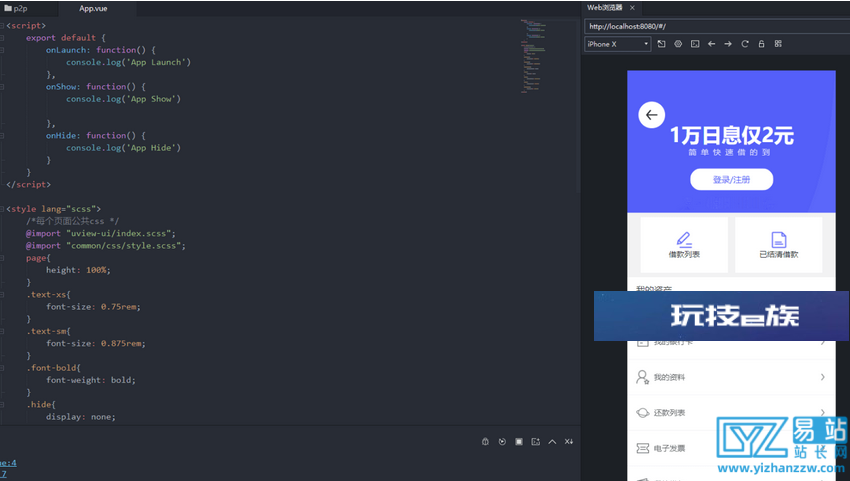
Task: Open the 已结清借款 card in preview
Action: 778,245
